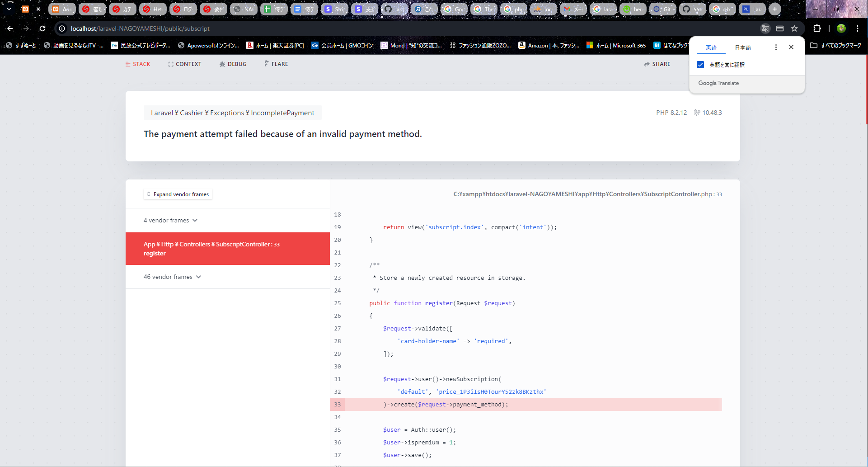Close the Google Translate popup
Screen dimensions: 868x467
tap(791, 47)
